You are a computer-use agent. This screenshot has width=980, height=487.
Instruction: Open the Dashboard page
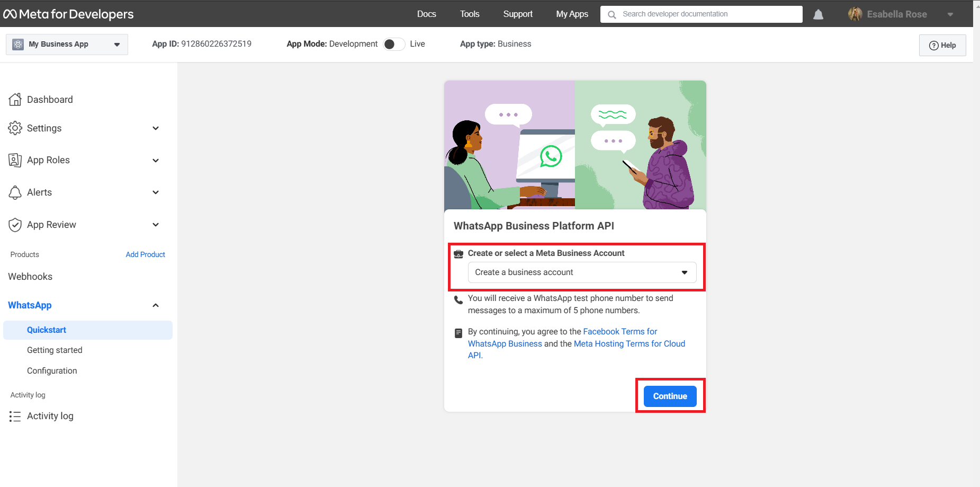[x=50, y=100]
